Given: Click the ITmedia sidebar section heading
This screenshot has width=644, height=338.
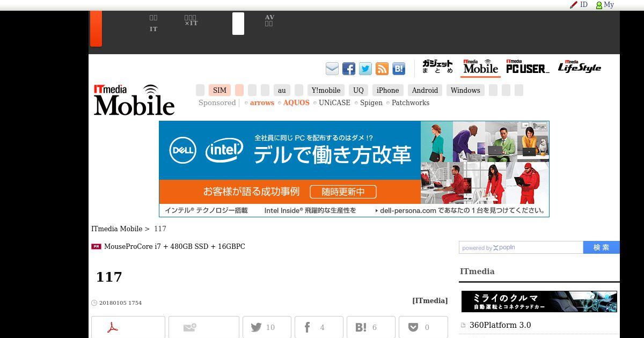Looking at the screenshot, I should pyautogui.click(x=477, y=271).
